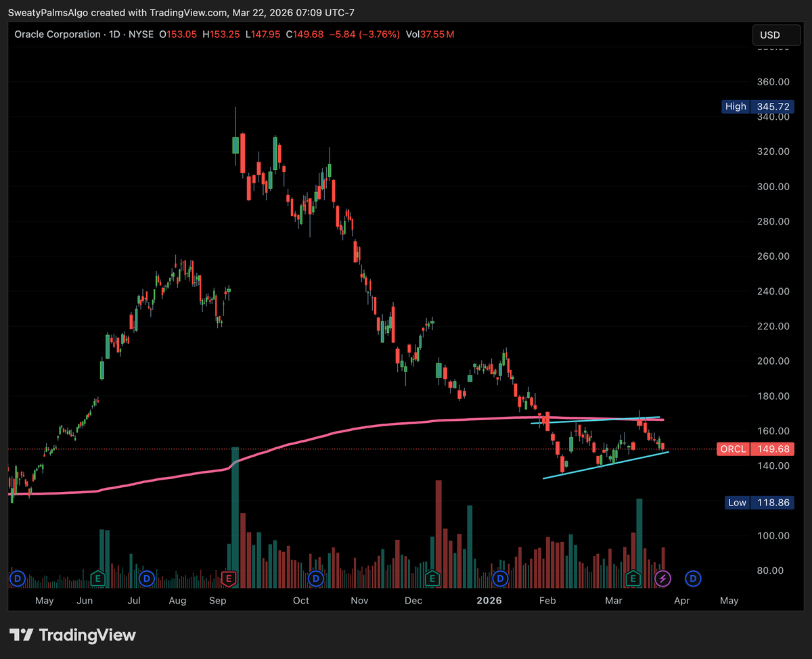The height and width of the screenshot is (659, 812).
Task: Open the earnings marker in March
Action: [x=633, y=578]
